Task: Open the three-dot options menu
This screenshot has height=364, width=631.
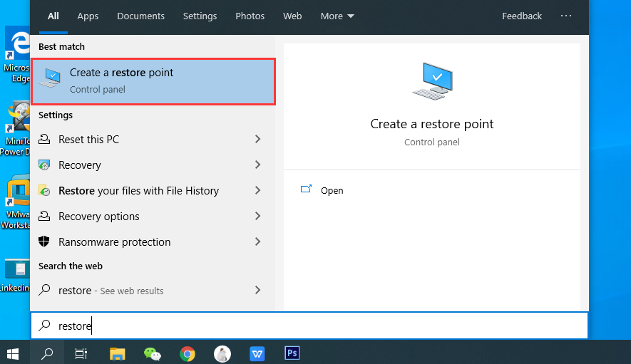Action: (x=566, y=16)
